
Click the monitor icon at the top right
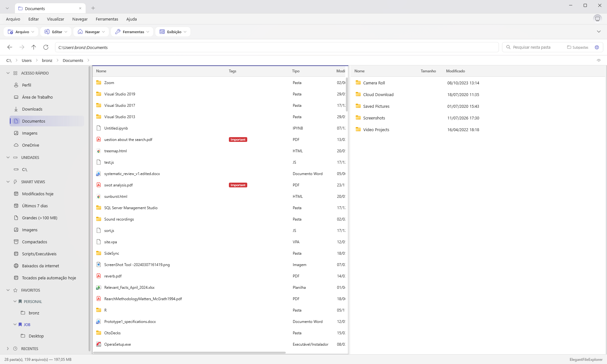click(598, 19)
